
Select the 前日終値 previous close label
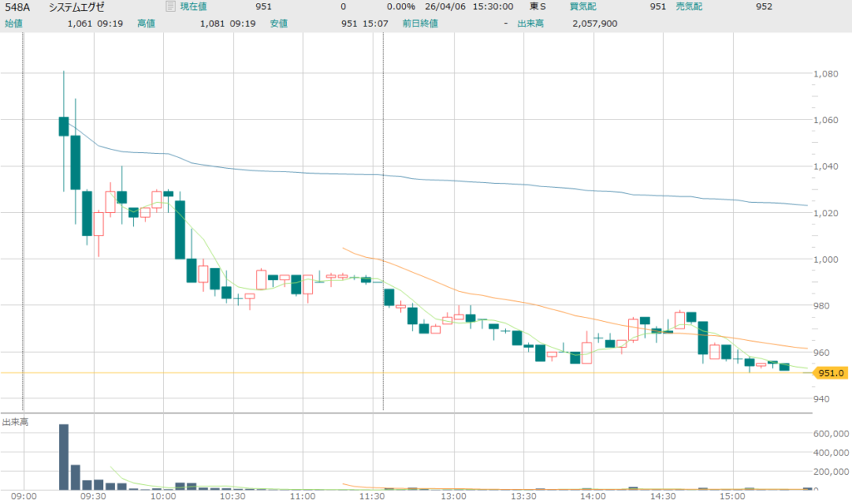(421, 23)
